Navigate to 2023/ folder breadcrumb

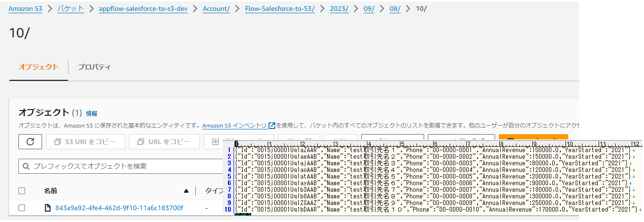[339, 9]
